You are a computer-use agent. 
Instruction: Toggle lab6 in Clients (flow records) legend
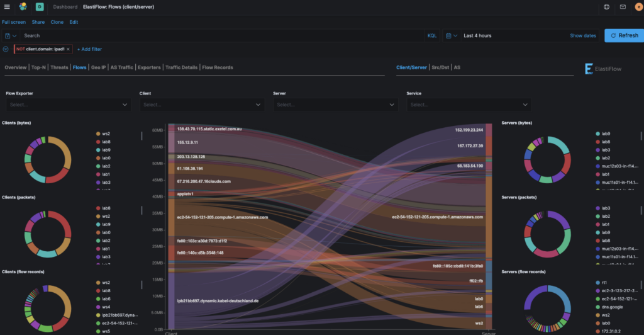[x=103, y=299]
